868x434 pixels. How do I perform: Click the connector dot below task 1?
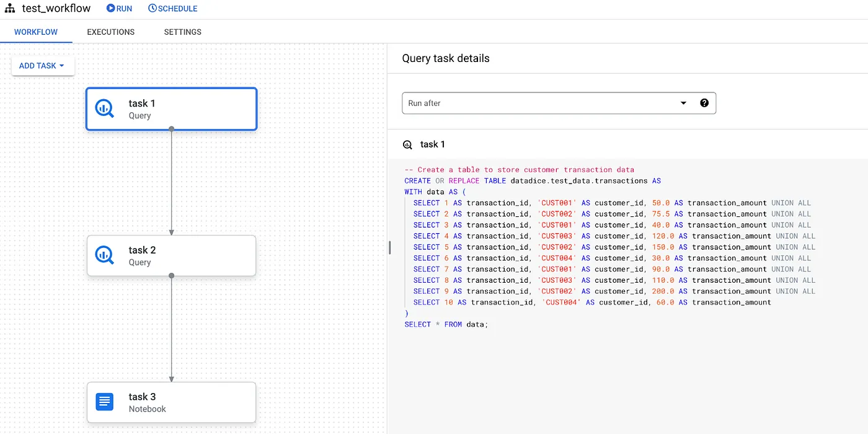click(171, 130)
